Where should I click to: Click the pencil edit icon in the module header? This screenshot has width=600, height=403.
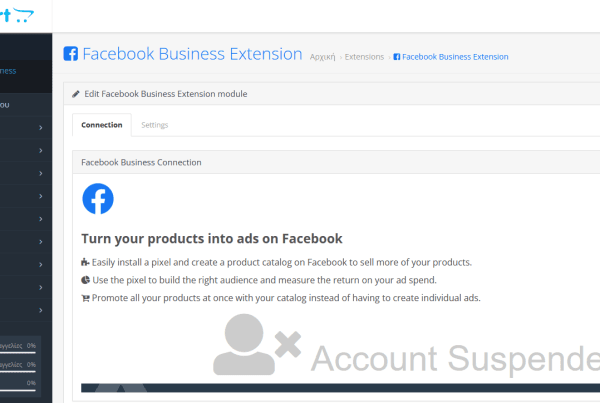[77, 94]
